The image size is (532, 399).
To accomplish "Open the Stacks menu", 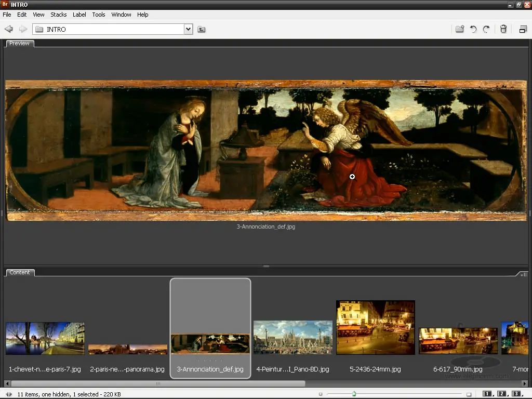I will tap(59, 15).
